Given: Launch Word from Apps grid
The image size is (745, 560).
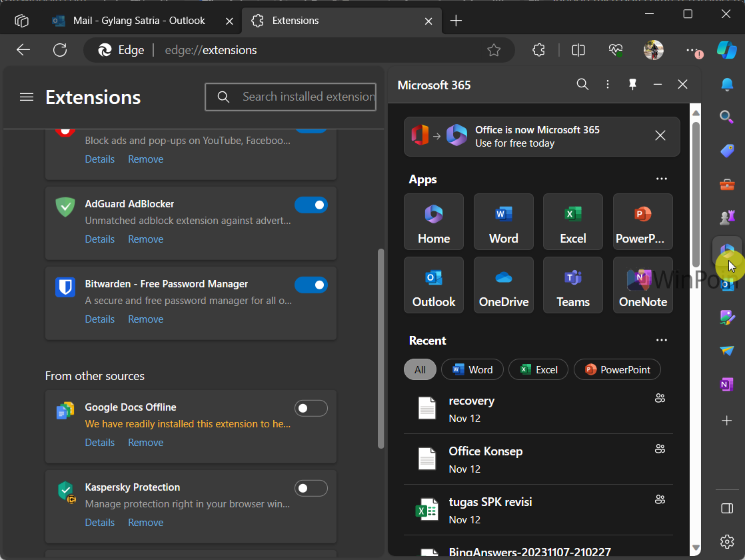Looking at the screenshot, I should point(504,221).
